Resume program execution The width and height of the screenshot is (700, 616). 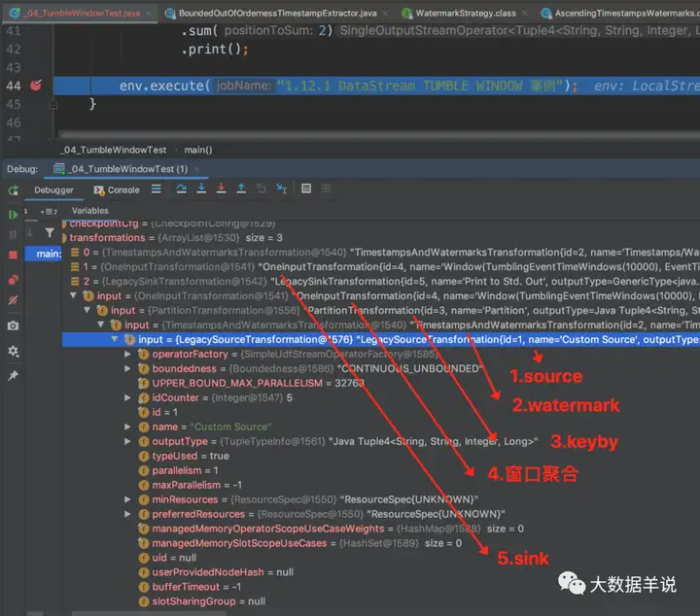point(13,215)
